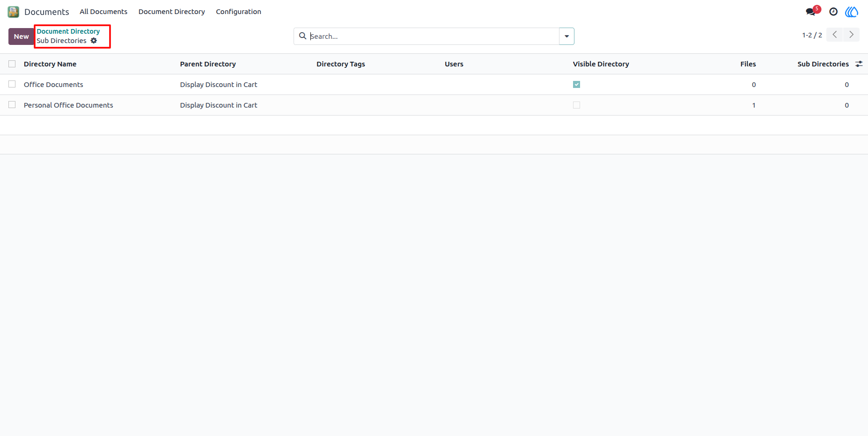Open the Personal Office Documents record
This screenshot has height=436, width=868.
point(68,105)
